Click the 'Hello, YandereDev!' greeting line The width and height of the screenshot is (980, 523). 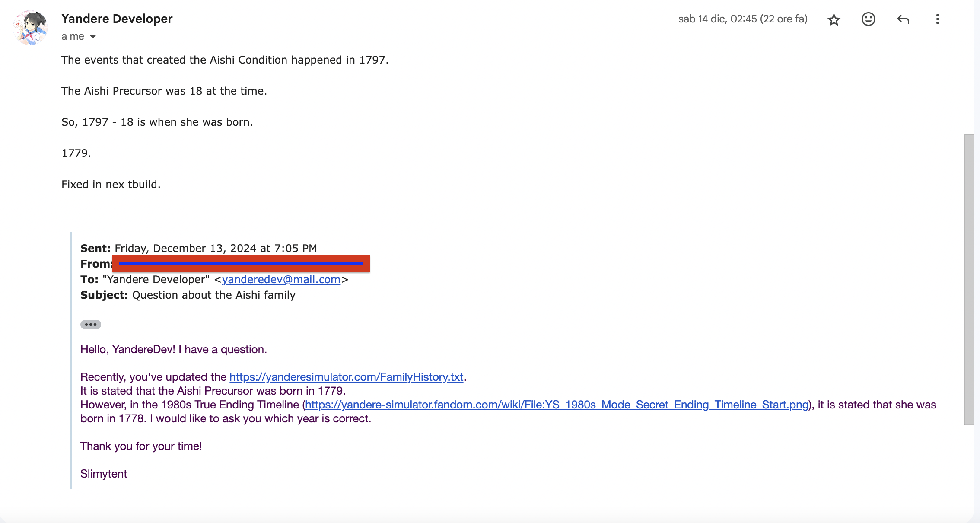[x=173, y=349]
